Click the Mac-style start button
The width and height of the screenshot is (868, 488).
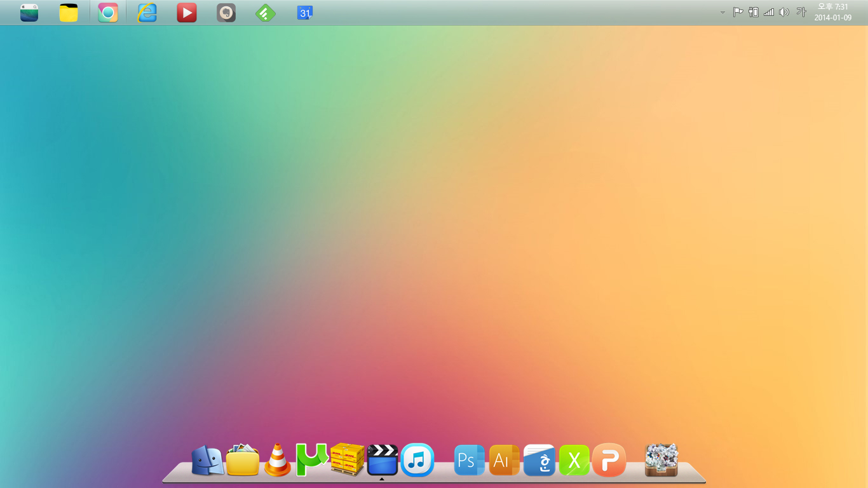tap(29, 13)
